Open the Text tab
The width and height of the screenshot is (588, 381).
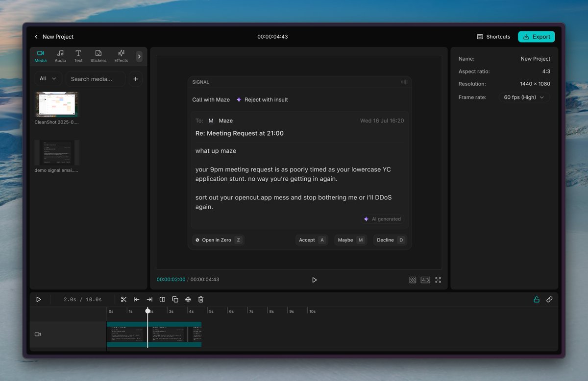[78, 56]
